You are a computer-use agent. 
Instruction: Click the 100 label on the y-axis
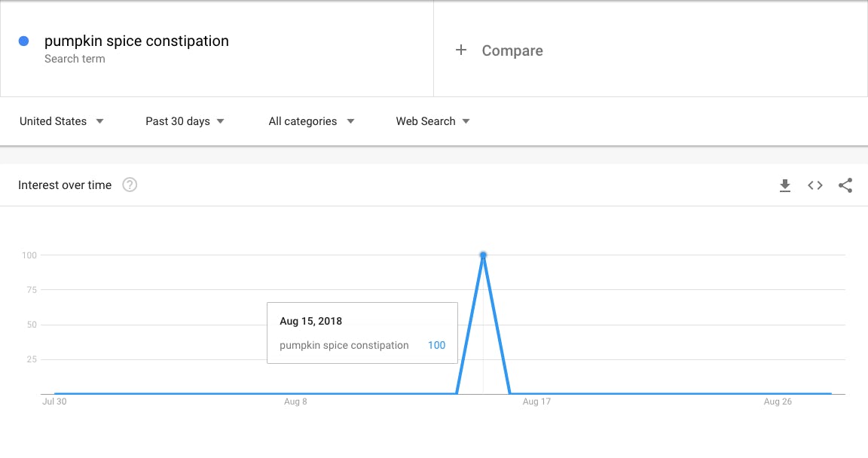click(x=29, y=255)
